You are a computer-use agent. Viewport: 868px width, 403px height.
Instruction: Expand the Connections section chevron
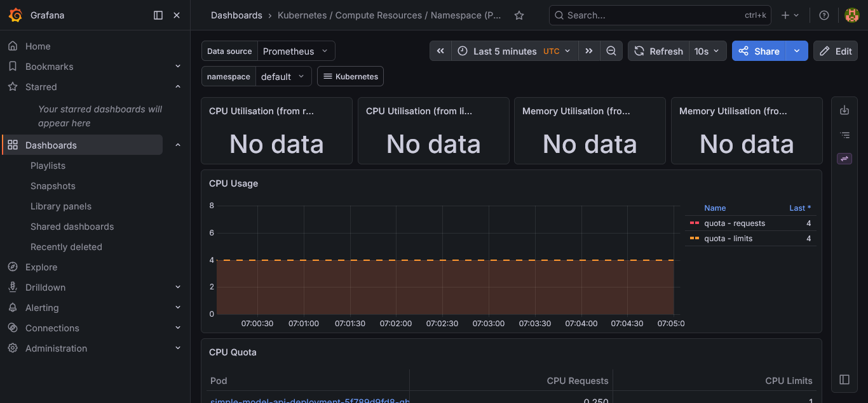tap(178, 328)
